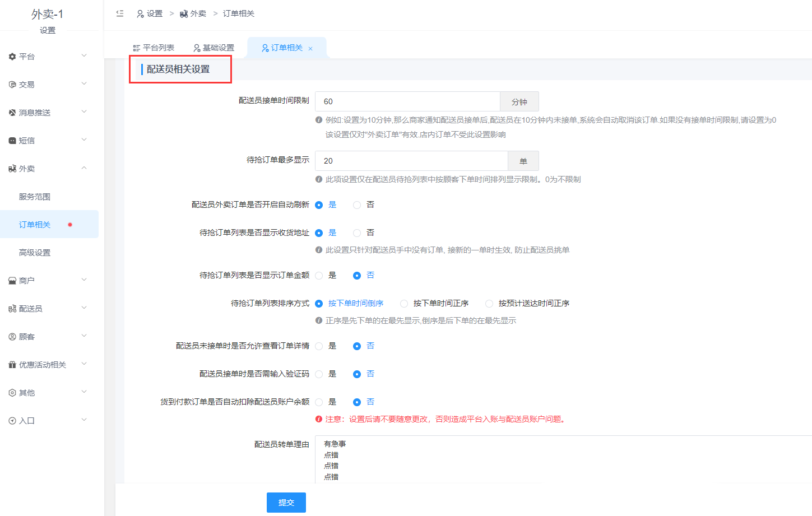812x516 pixels.
Task: Click info icon under 待抢订单最多显示 field
Action: pos(319,179)
